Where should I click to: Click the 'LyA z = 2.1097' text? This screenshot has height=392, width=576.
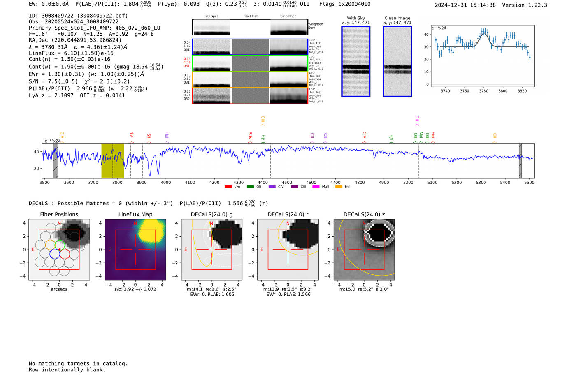(51, 95)
